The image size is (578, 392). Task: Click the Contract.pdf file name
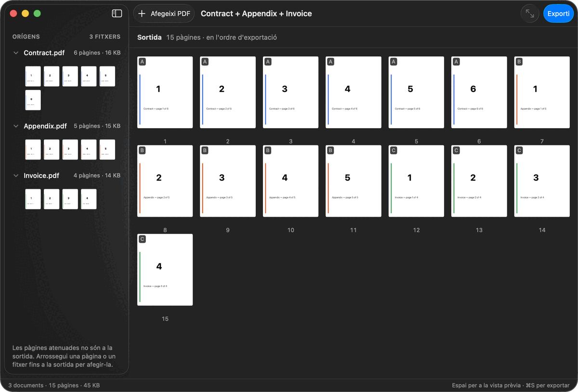click(44, 53)
